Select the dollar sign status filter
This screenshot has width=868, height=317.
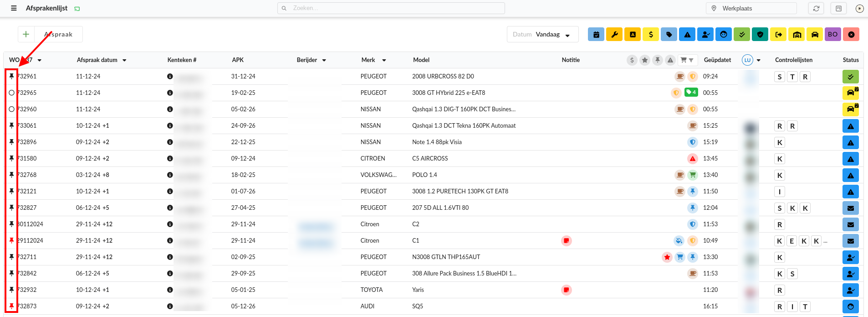click(x=651, y=34)
